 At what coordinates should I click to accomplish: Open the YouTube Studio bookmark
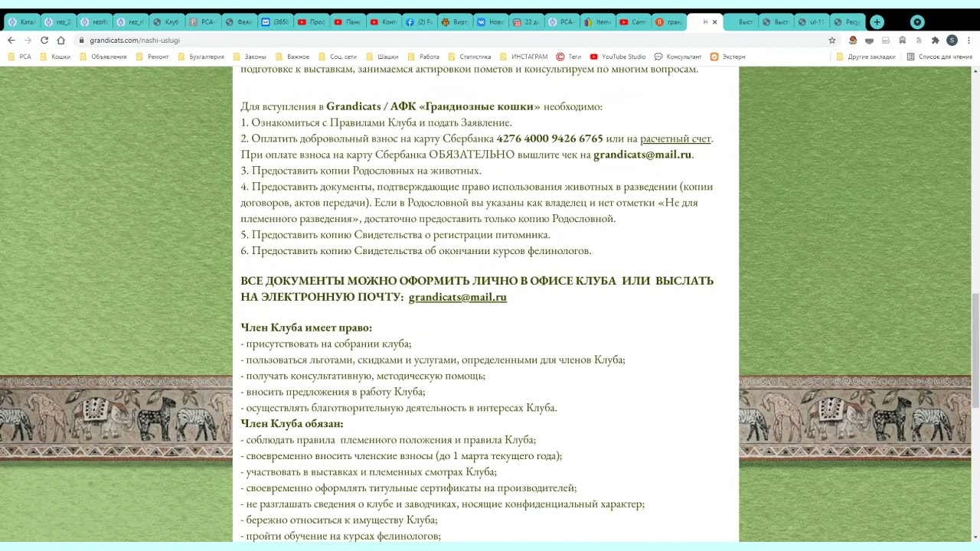pos(618,57)
